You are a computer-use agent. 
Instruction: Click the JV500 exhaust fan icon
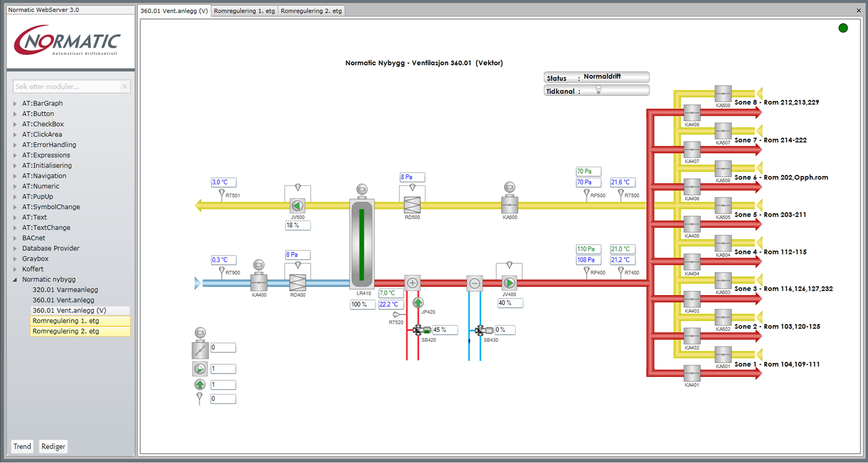(x=297, y=206)
